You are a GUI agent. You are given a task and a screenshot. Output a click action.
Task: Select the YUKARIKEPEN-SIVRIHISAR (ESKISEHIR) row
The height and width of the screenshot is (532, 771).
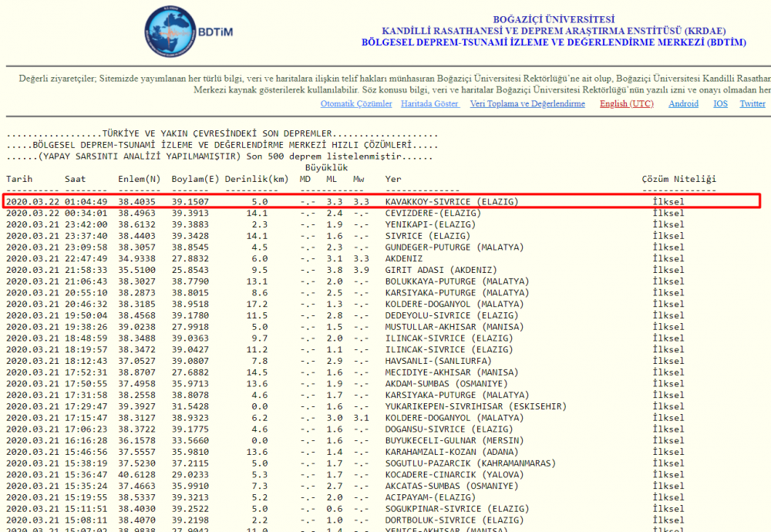pos(476,406)
